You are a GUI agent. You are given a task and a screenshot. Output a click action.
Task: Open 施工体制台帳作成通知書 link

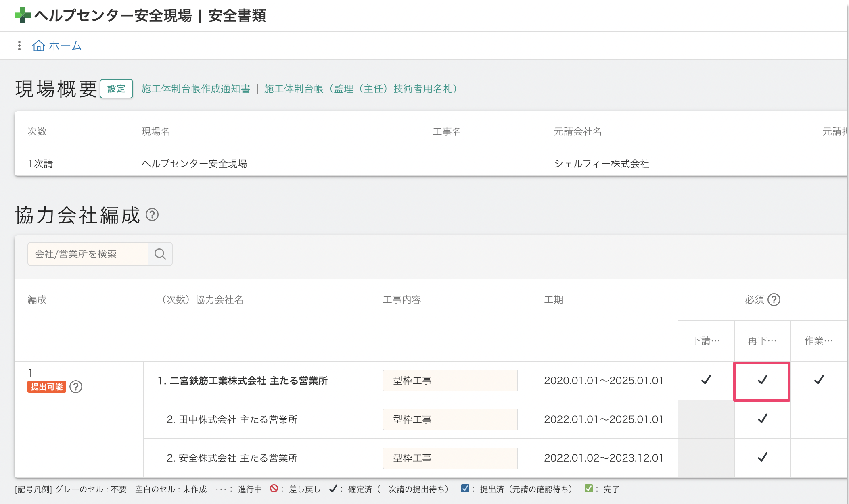196,89
